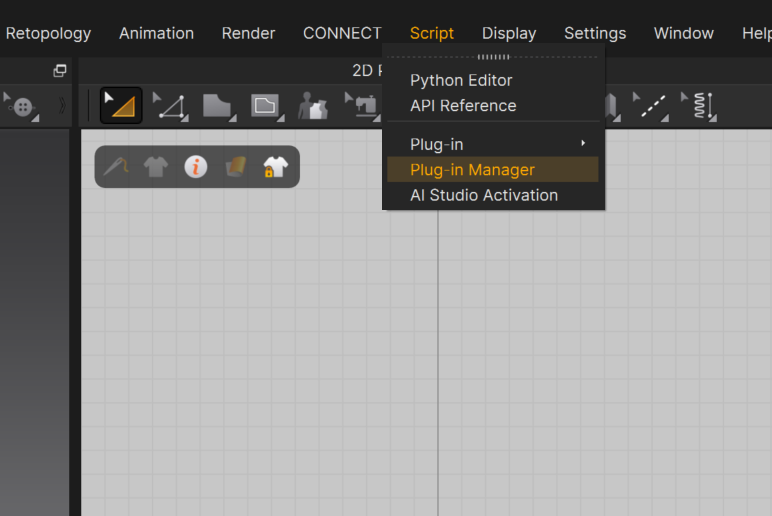This screenshot has width=772, height=516.
Task: Choose Python Editor from Script menu
Action: pos(493,80)
